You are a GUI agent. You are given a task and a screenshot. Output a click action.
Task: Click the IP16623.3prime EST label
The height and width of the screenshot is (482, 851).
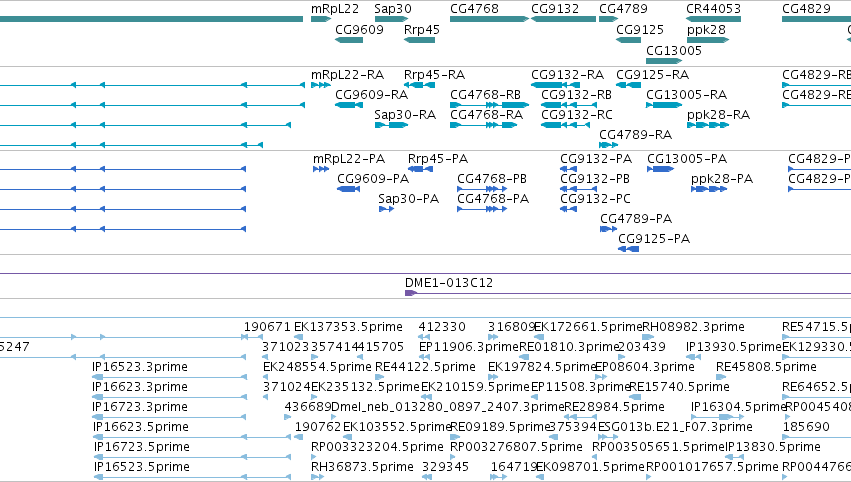140,386
